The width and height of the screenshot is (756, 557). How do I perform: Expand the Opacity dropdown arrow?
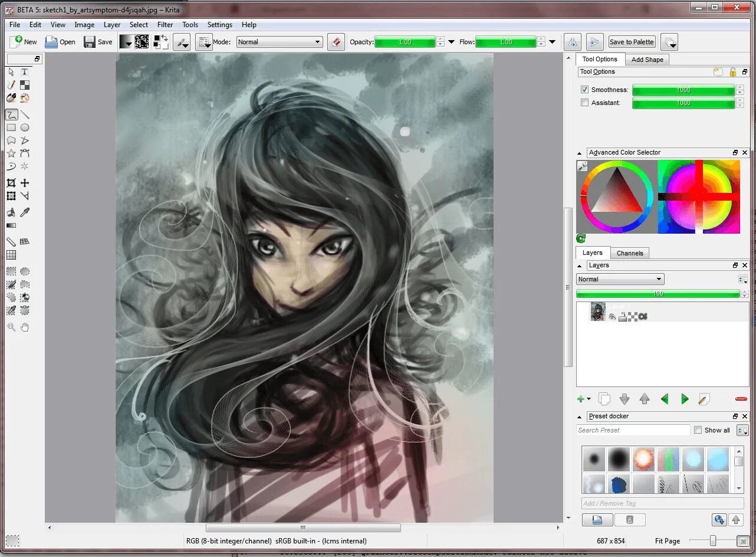(x=452, y=42)
